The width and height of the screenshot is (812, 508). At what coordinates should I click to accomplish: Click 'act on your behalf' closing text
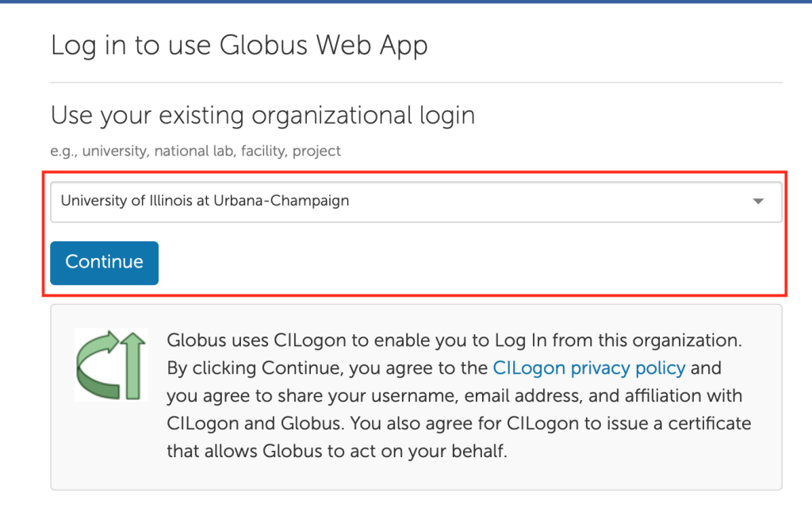click(336, 452)
